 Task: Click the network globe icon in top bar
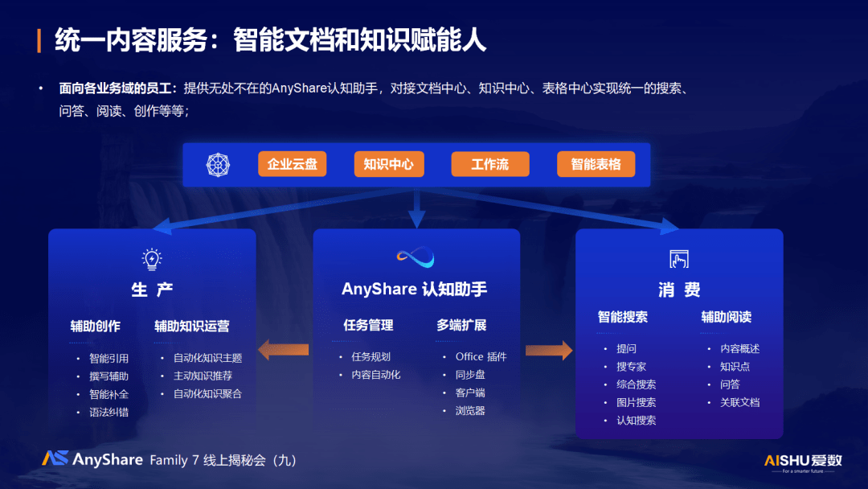click(218, 165)
